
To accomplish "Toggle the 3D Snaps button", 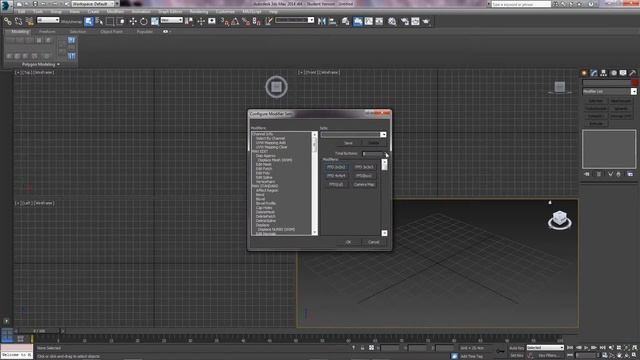I will coord(224,21).
